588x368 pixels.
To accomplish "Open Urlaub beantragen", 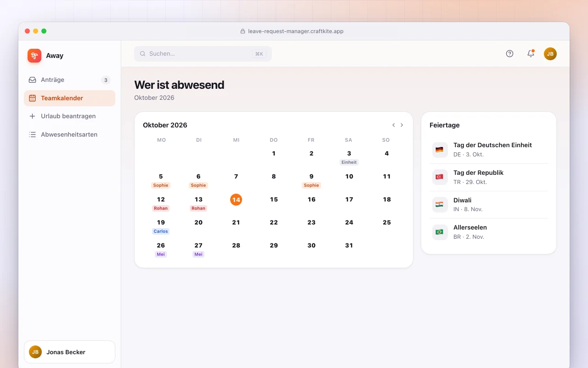I will 69,116.
